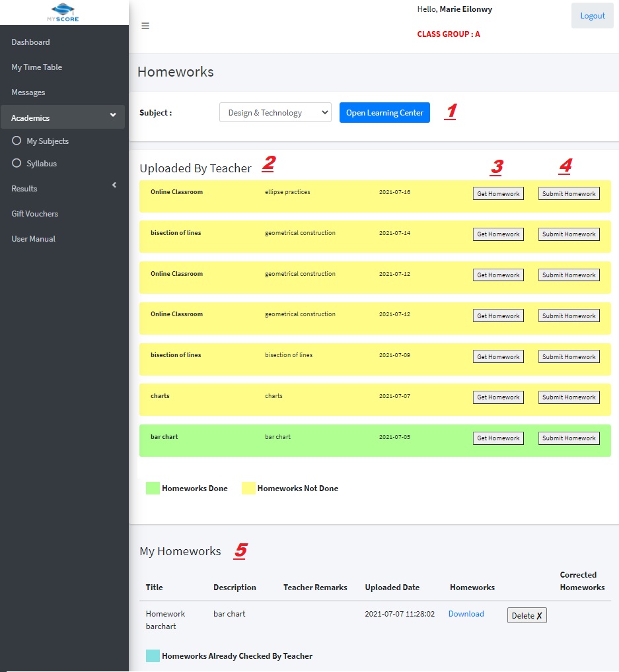Viewport: 619px width, 672px height.
Task: Click 'Uploaded Date' column header
Action: click(x=392, y=587)
